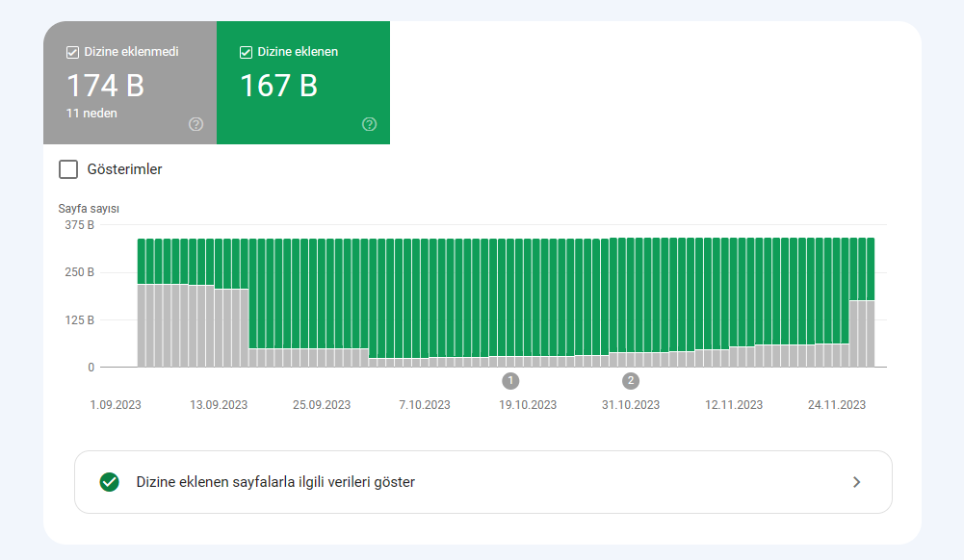Image resolution: width=964 pixels, height=560 pixels.
Task: Click the 11 neden text
Action: coord(91,113)
